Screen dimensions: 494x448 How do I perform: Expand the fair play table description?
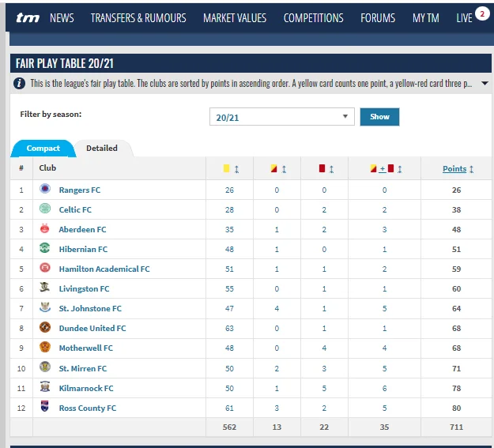tap(485, 83)
